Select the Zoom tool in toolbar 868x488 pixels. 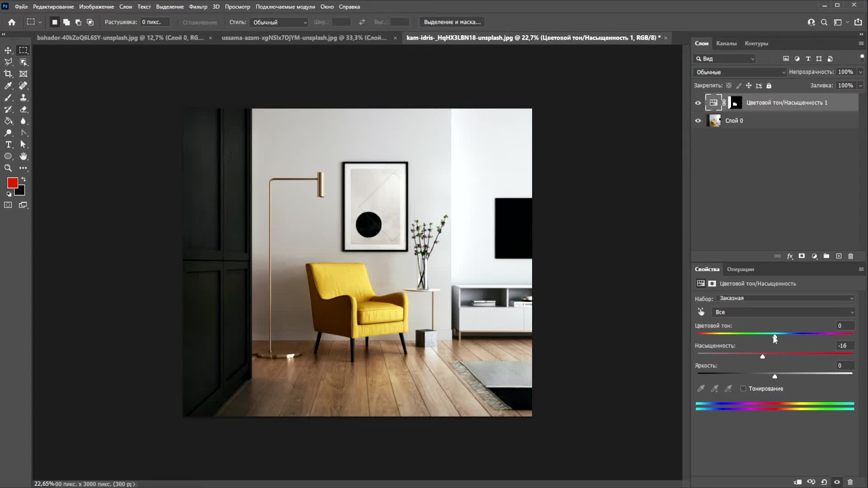click(8, 168)
